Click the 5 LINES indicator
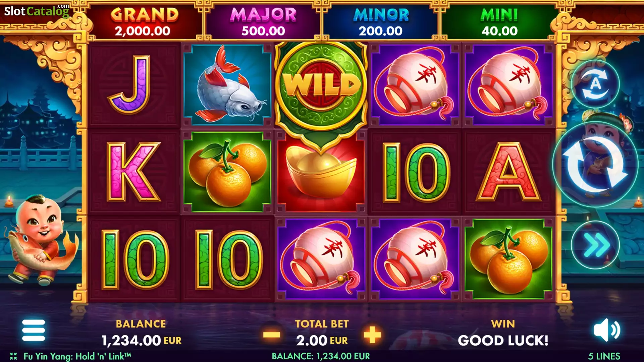Image resolution: width=644 pixels, height=362 pixels. (604, 356)
